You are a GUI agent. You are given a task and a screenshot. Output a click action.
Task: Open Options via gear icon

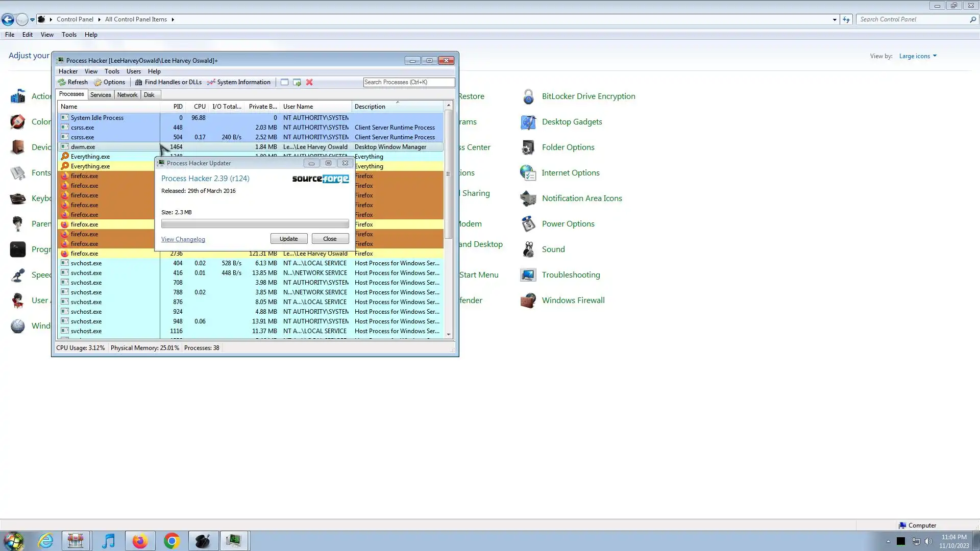97,82
